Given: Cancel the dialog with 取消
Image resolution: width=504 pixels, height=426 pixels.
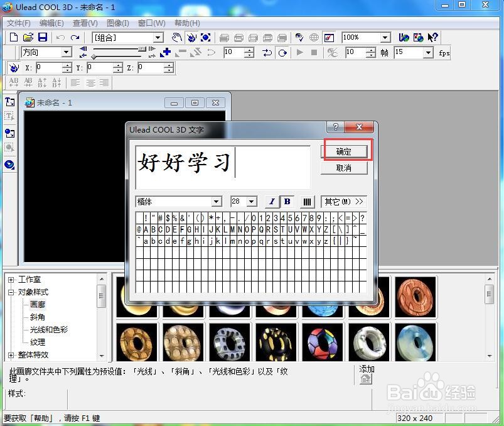Looking at the screenshot, I should pos(344,168).
